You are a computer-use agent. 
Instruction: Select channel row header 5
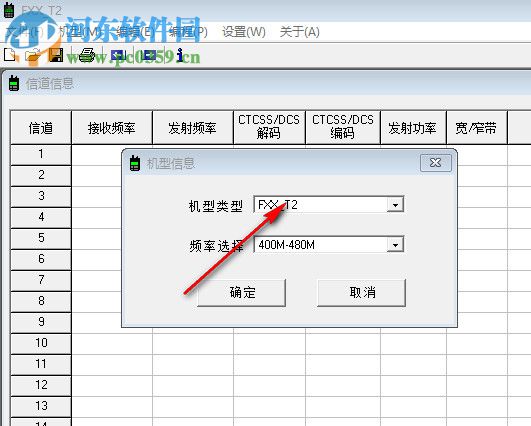[41, 238]
